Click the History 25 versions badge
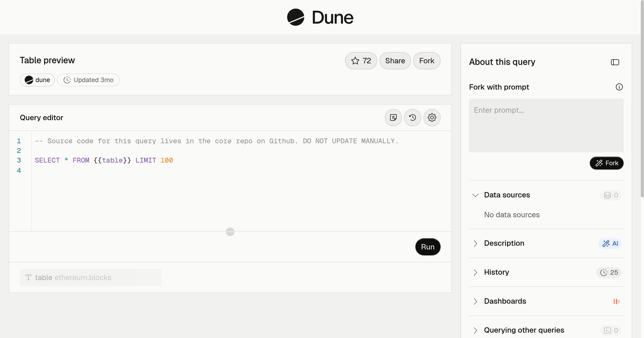Viewport: 644px width, 338px height. click(x=609, y=273)
